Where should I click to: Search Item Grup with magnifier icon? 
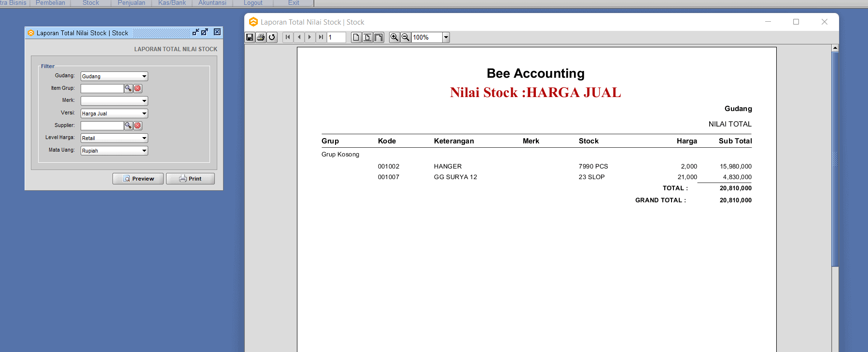tap(128, 88)
